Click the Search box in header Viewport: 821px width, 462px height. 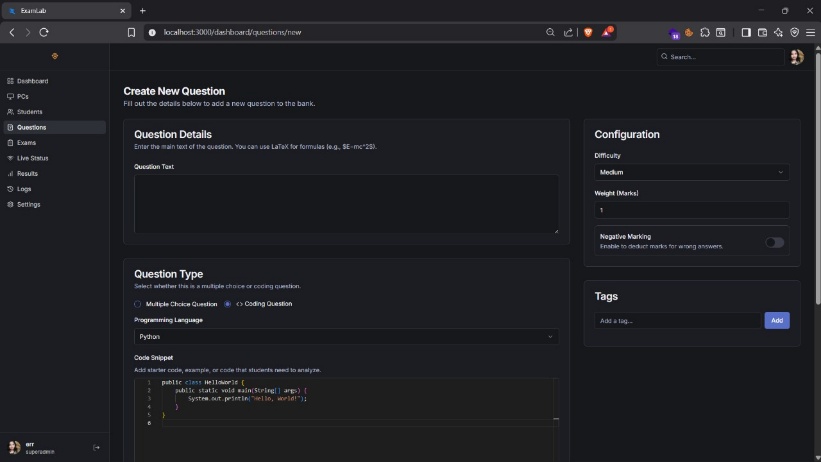(720, 57)
